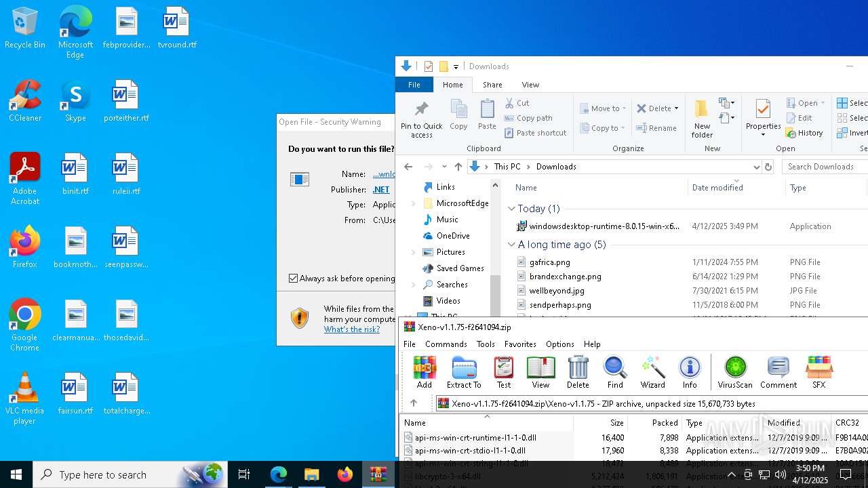Select gafrica.png in Downloads
Screen dimensions: 868x488
pyautogui.click(x=549, y=262)
